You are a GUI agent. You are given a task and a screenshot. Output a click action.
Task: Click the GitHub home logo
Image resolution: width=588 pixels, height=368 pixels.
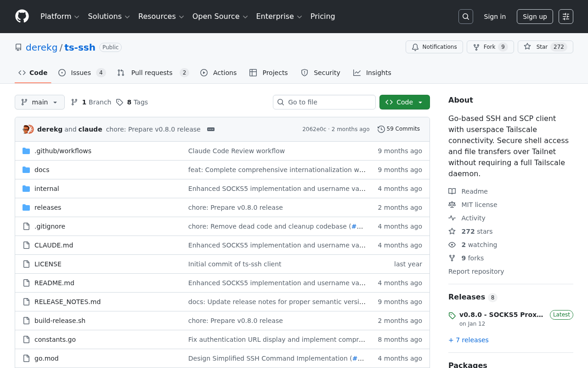tap(22, 16)
